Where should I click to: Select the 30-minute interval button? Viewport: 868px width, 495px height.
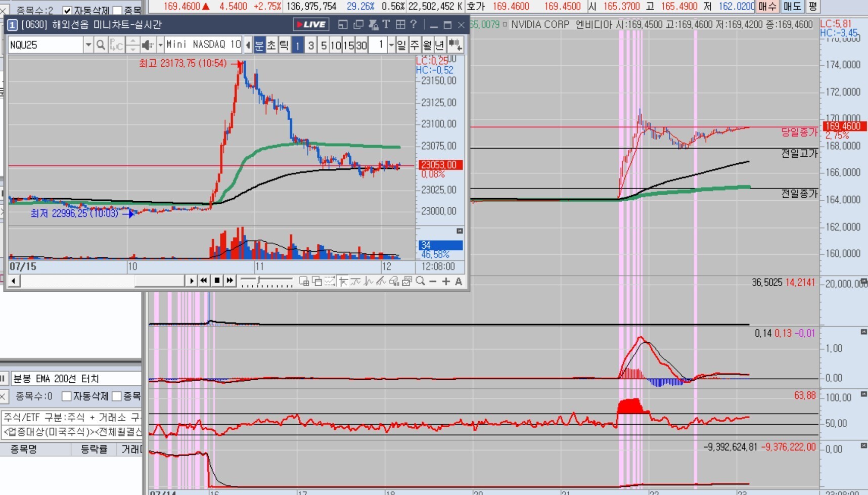point(361,45)
